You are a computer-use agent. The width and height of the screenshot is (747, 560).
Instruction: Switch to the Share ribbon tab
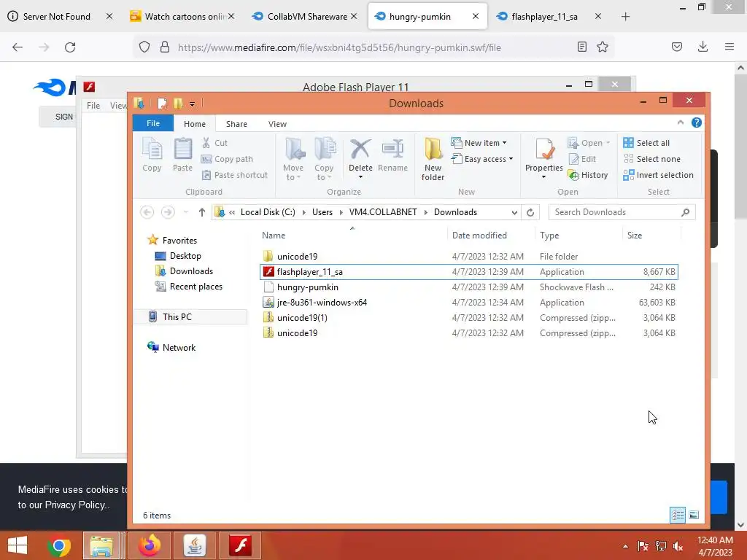tap(236, 124)
